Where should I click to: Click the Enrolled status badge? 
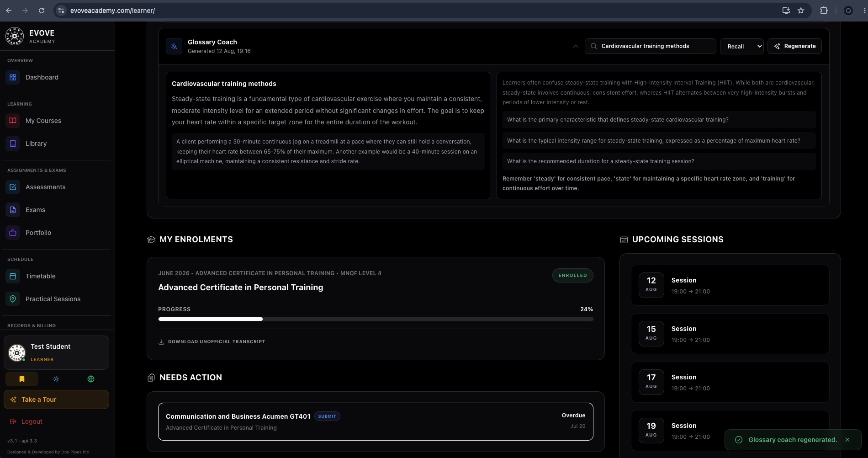(x=572, y=276)
